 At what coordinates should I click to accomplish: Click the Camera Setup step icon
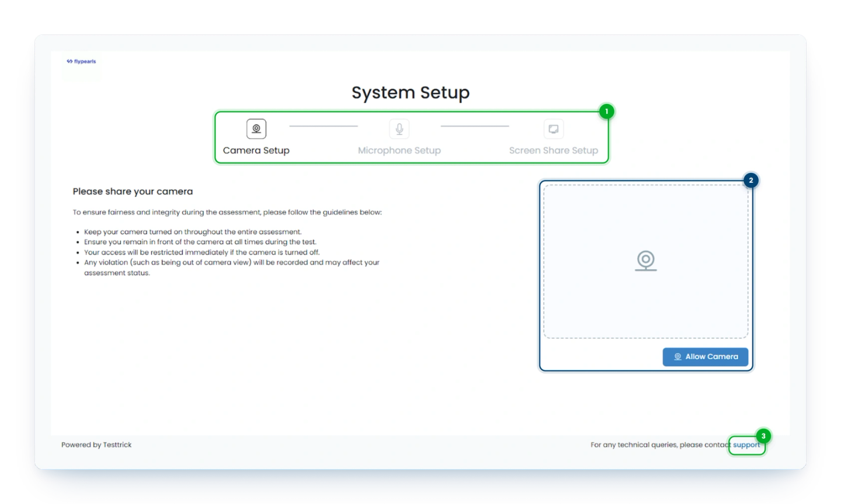click(256, 128)
